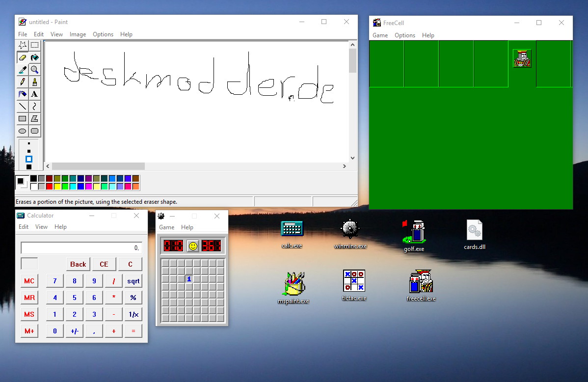The width and height of the screenshot is (588, 382).
Task: Pick the bright lime green palette color
Action: pos(65,187)
